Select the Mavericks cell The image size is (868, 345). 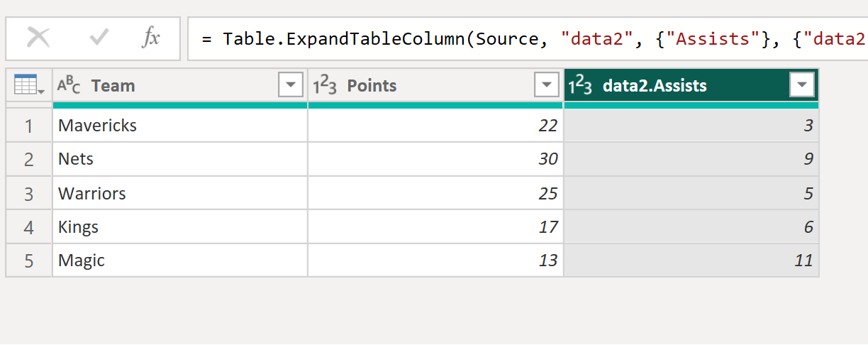180,126
